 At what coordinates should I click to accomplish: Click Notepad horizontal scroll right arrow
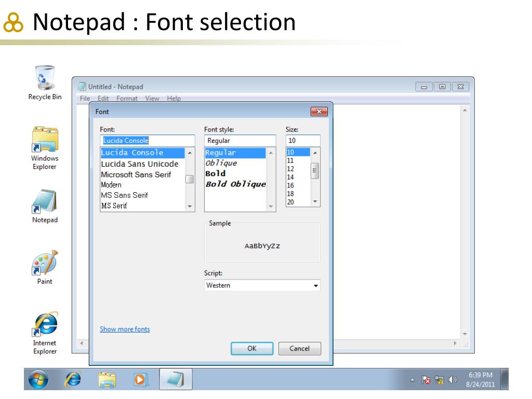coord(455,343)
